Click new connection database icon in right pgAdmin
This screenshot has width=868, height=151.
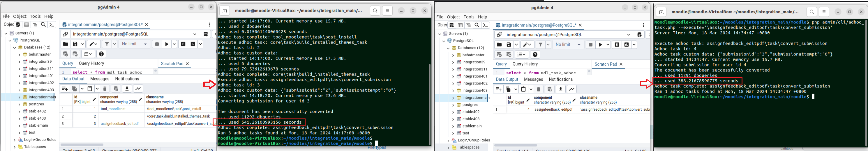tap(640, 35)
